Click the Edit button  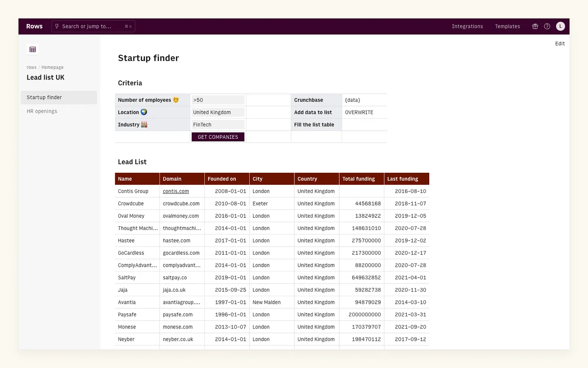(560, 44)
